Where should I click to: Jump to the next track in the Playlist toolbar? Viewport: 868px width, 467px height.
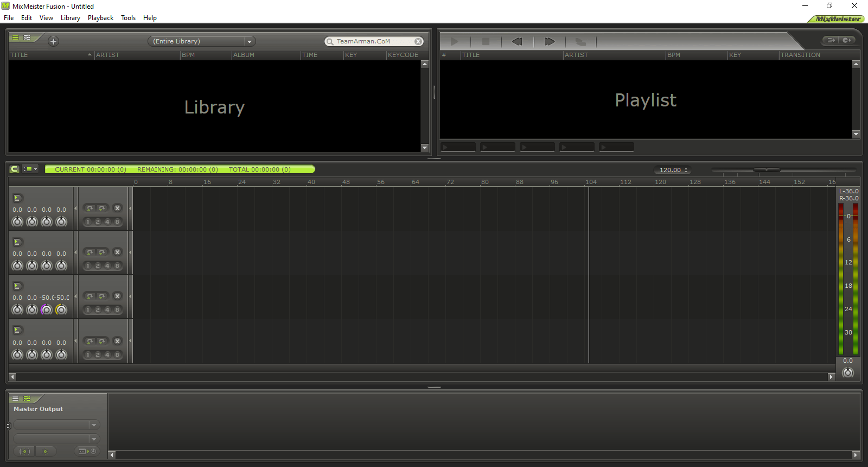(x=550, y=41)
